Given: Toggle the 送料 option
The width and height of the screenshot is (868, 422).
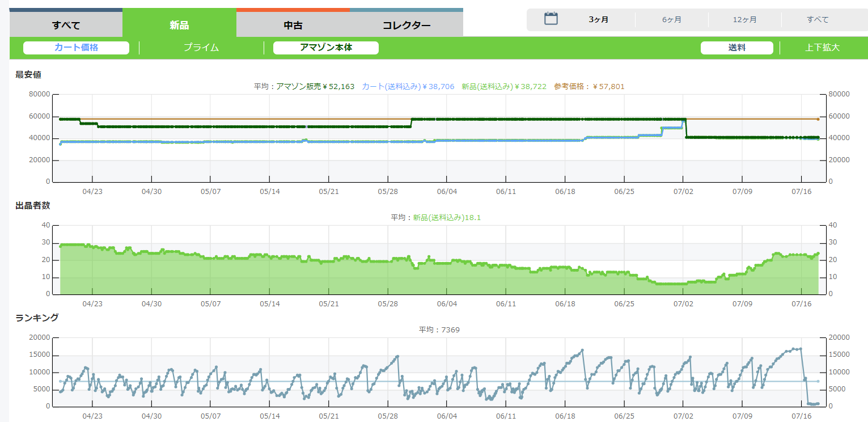Looking at the screenshot, I should [x=736, y=48].
